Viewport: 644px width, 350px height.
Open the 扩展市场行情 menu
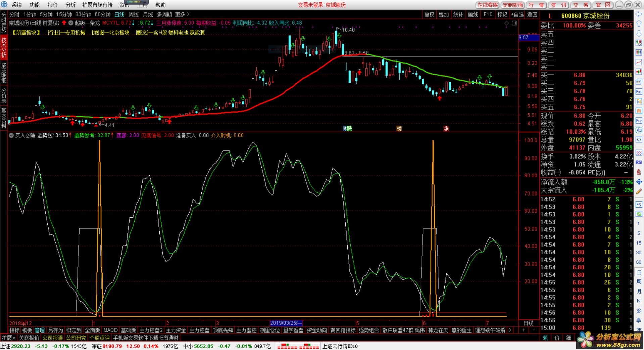[97, 5]
